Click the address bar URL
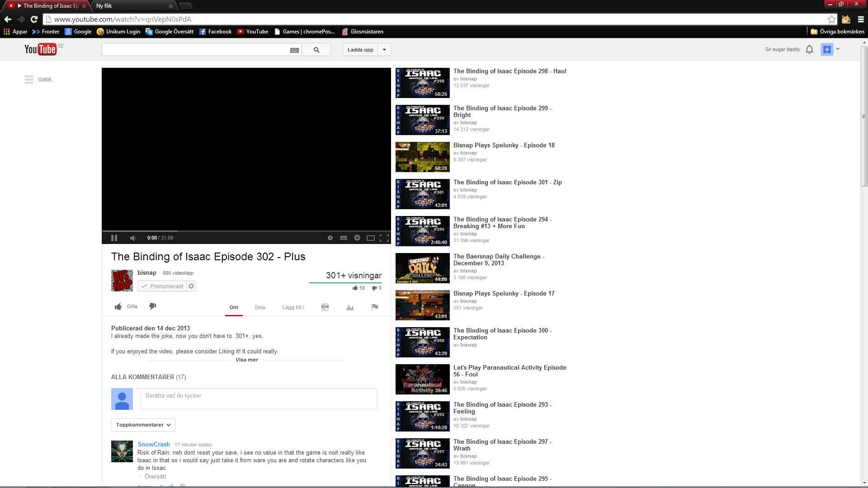This screenshot has width=868, height=488. pyautogui.click(x=123, y=19)
